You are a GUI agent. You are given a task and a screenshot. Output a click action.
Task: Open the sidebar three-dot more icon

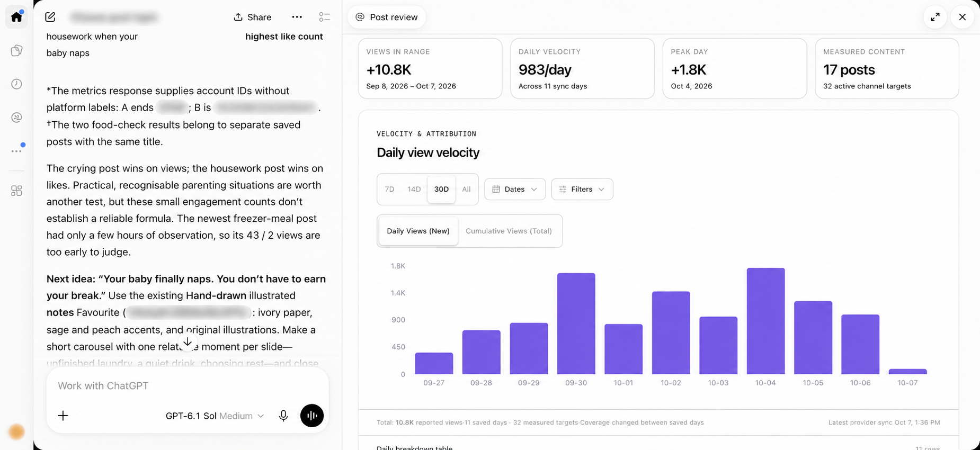click(x=16, y=151)
